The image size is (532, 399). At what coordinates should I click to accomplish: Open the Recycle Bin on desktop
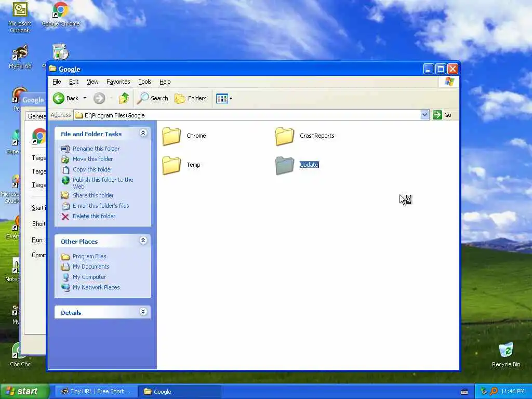coord(506,354)
